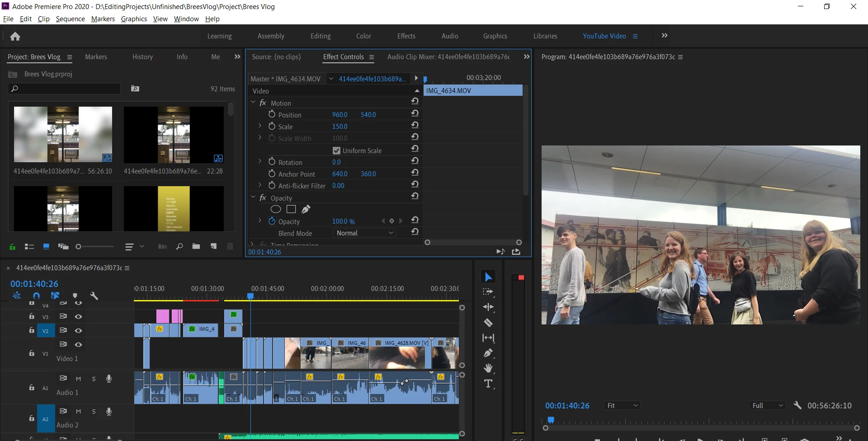Click the Home icon

click(15, 36)
